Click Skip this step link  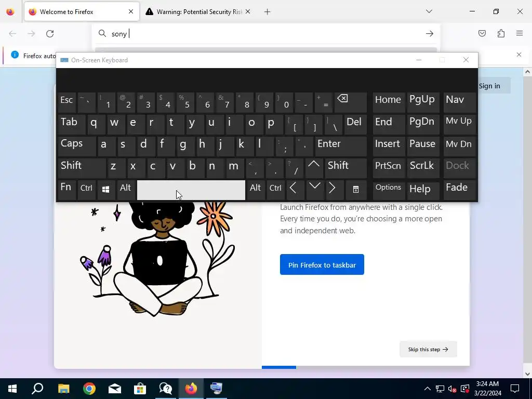pos(428,349)
